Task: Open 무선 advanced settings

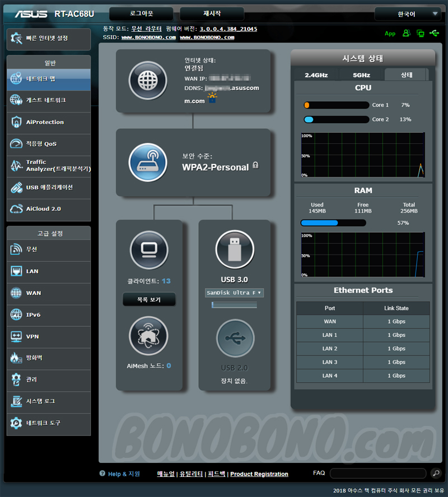Action: coord(49,250)
